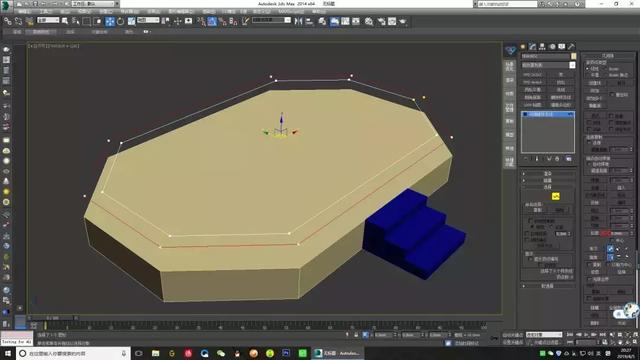The image size is (640, 360).
Task: Toggle the 重定向 checkbox
Action: click(612, 94)
